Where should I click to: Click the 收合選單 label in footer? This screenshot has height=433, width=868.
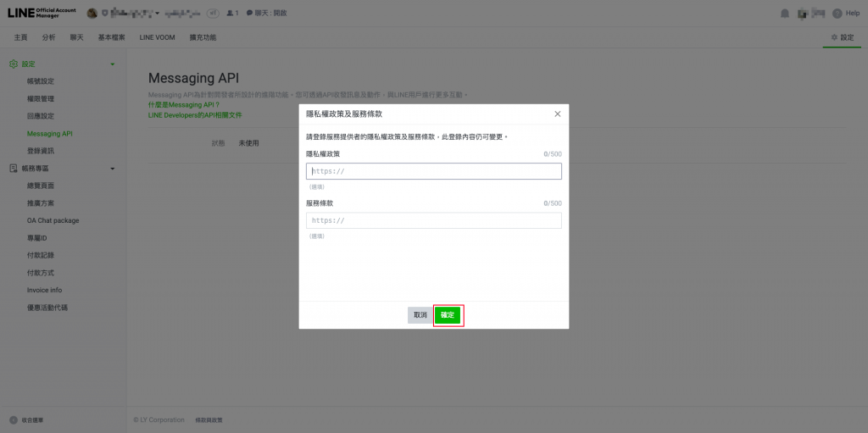(33, 420)
